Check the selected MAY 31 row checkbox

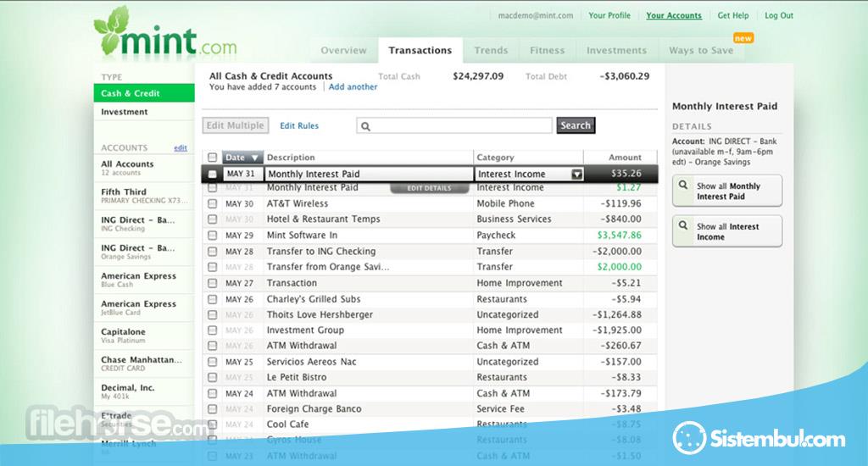(212, 174)
